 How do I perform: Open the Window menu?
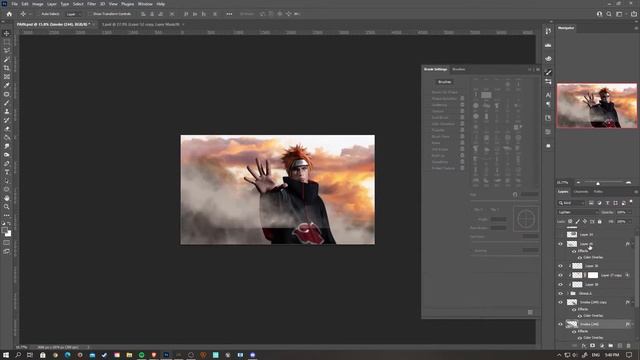145,4
